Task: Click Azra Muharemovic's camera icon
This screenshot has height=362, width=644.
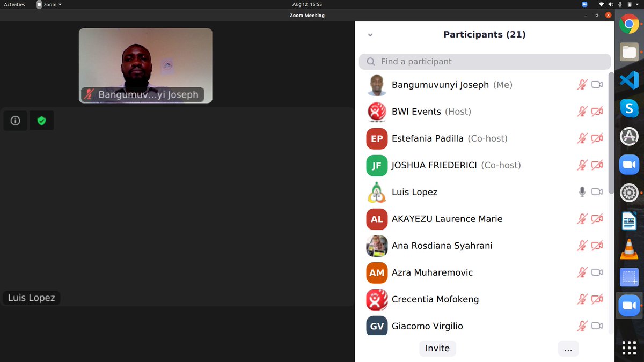Action: (597, 272)
